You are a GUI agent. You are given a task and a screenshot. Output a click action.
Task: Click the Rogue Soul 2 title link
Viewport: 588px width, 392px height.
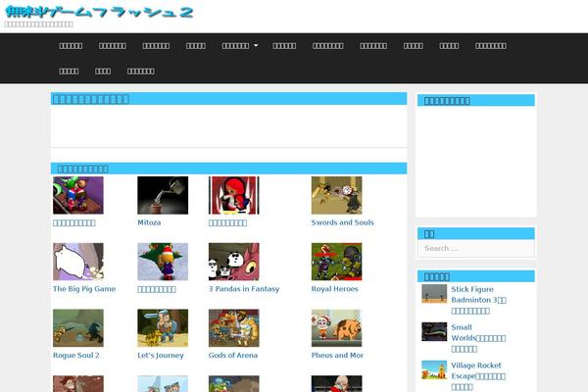[76, 355]
